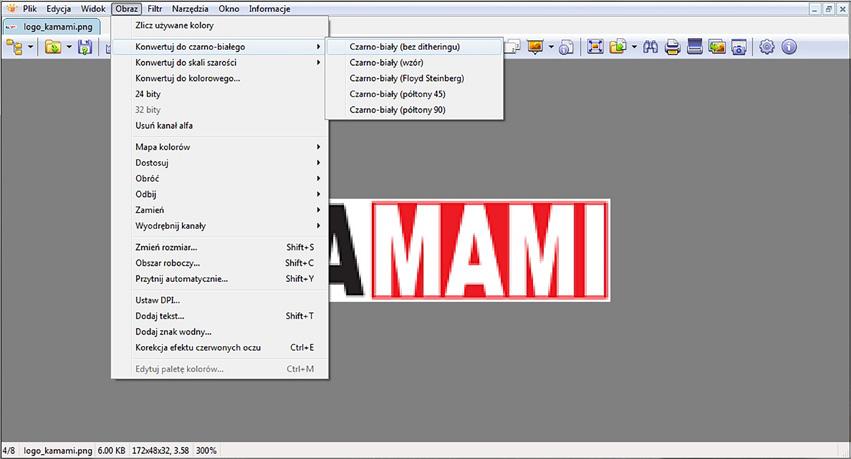Viewport: 851px width, 459px height.
Task: Click '4/8' image counter in status bar
Action: 9,450
